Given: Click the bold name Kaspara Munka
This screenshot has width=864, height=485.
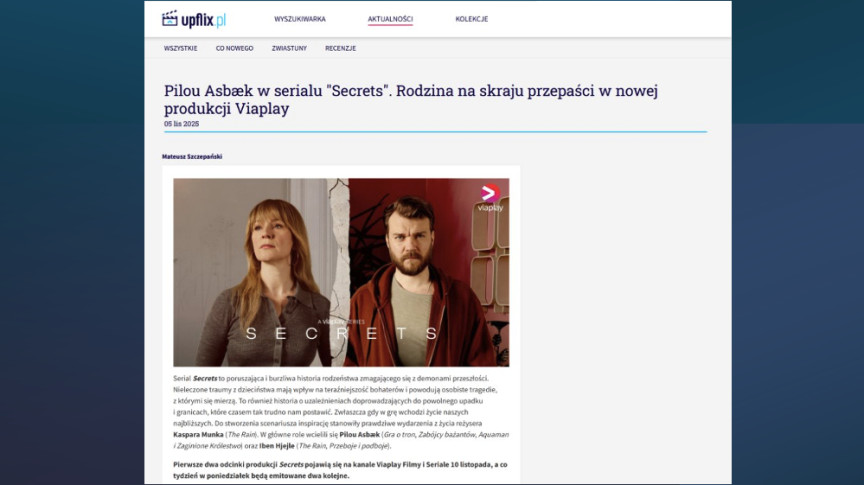Looking at the screenshot, I should [198, 434].
